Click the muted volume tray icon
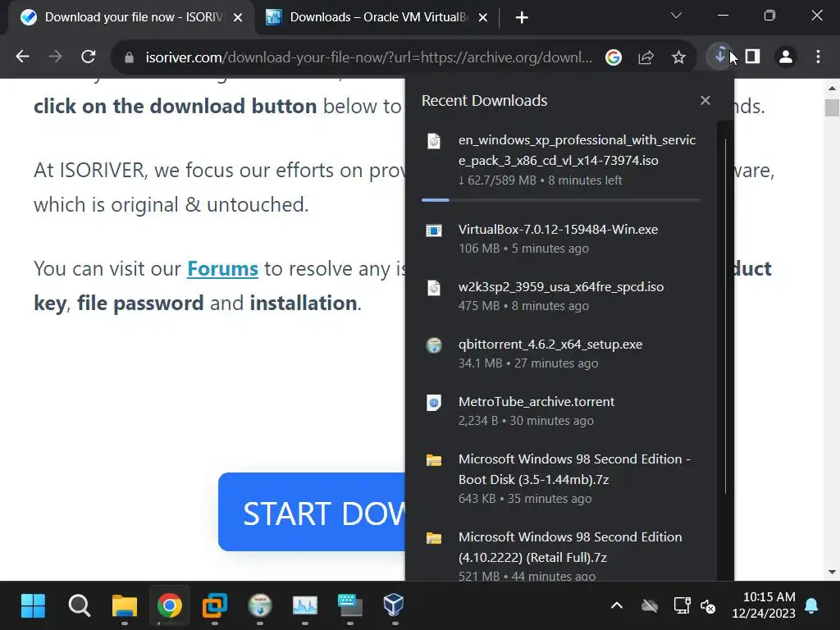This screenshot has width=840, height=630. 708,606
